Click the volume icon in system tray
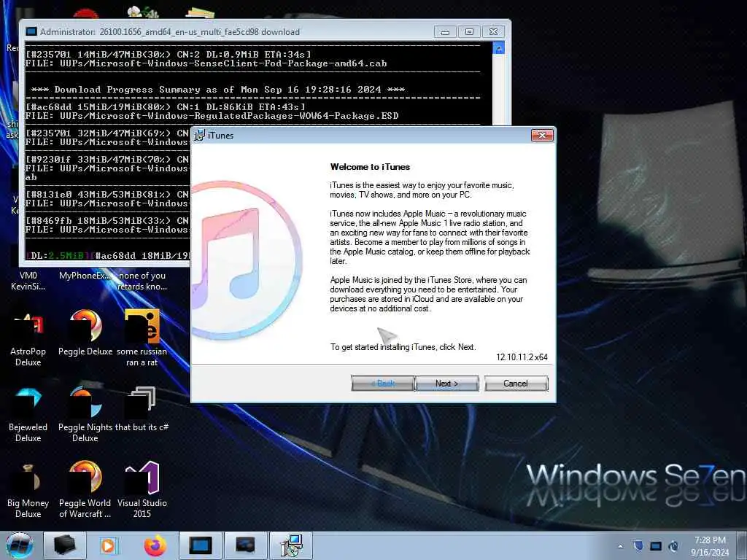747x560 pixels. (673, 546)
